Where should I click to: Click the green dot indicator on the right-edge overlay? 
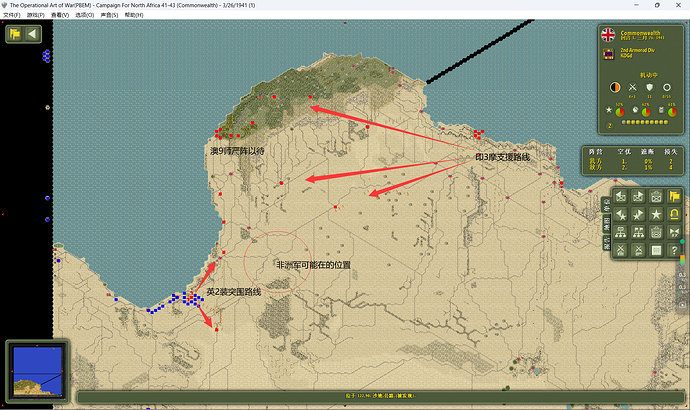pyautogui.click(x=683, y=242)
